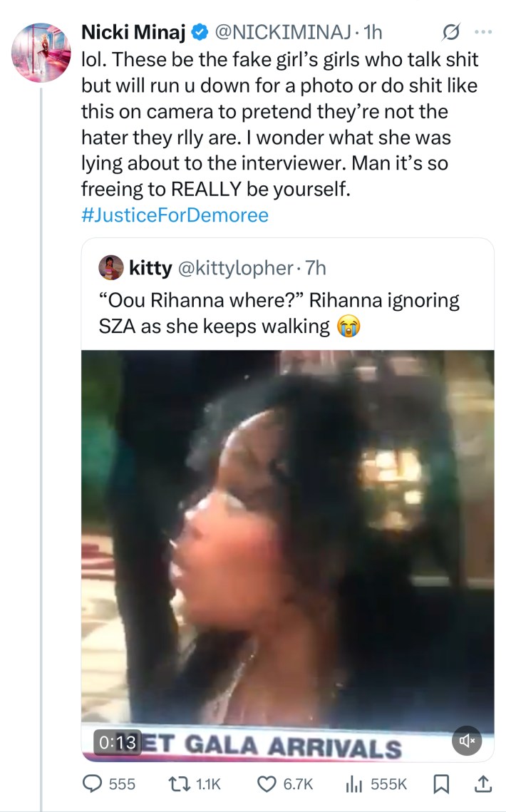Open the three-dot more options menu
The height and width of the screenshot is (812, 506).
point(483,32)
